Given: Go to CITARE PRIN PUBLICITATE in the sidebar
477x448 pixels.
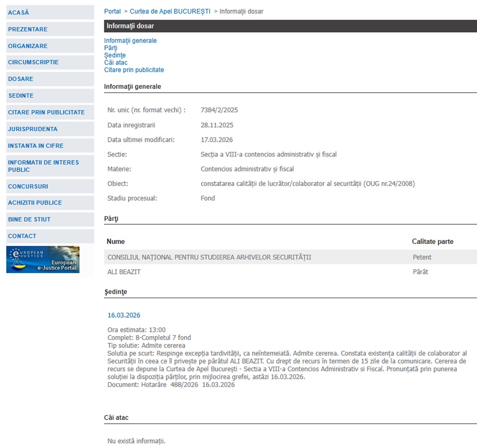Looking at the screenshot, I should click(50, 112).
